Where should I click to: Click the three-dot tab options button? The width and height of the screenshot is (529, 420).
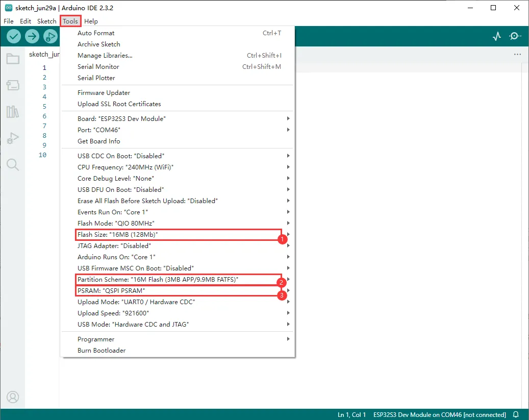517,54
